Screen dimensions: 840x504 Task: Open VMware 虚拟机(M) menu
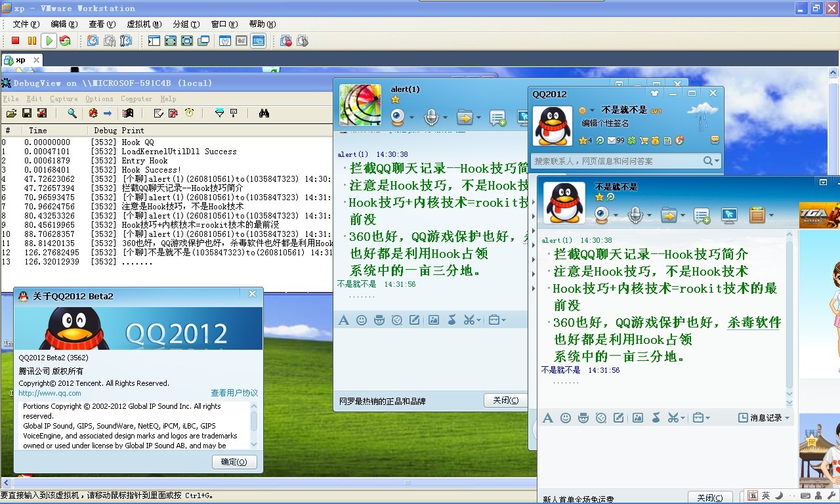click(144, 24)
